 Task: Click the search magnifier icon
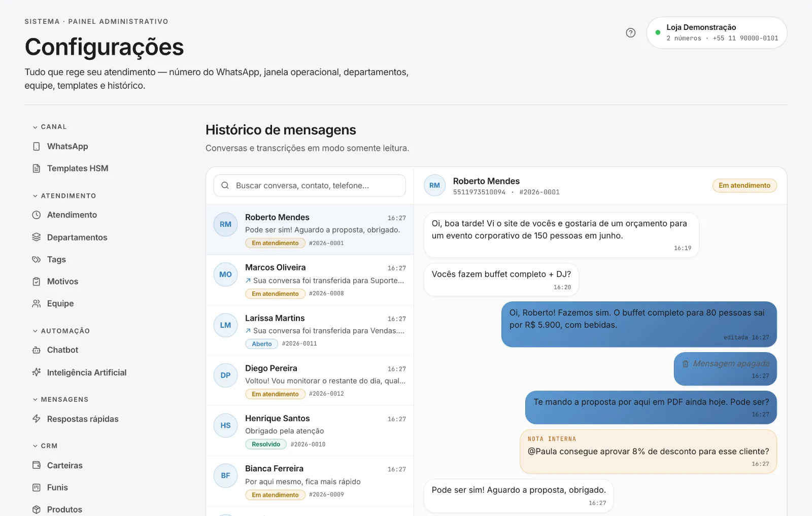pos(225,186)
